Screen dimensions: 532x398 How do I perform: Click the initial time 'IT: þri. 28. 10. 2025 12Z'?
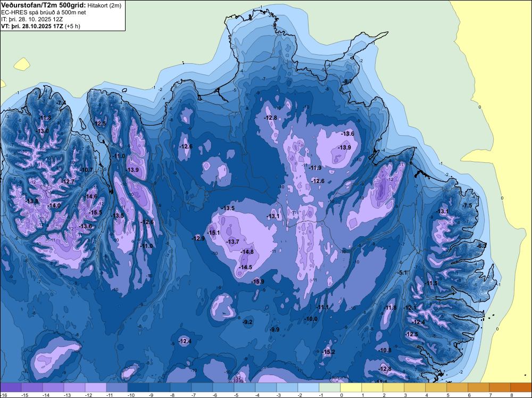click(x=32, y=19)
